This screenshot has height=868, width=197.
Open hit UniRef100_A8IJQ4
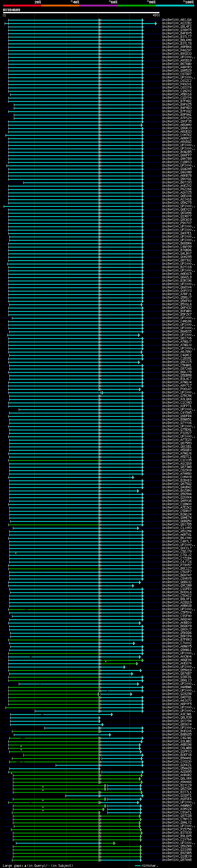tap(177, 20)
